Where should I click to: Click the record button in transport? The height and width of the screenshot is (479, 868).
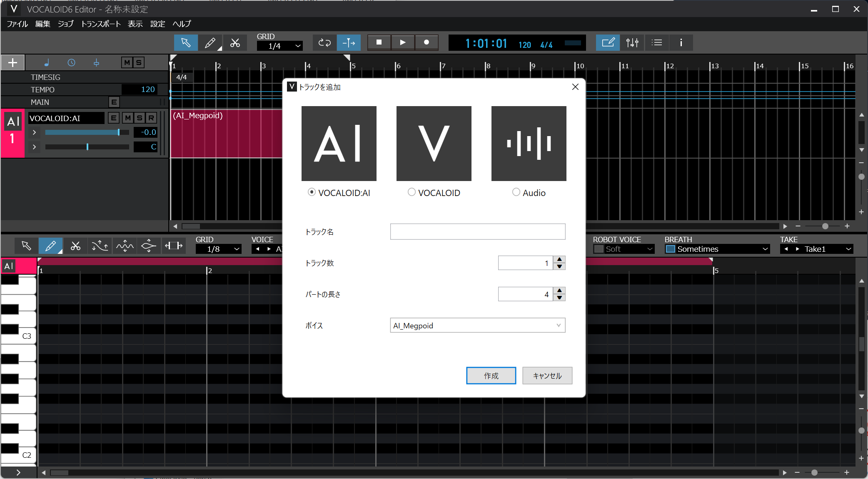pyautogui.click(x=427, y=42)
